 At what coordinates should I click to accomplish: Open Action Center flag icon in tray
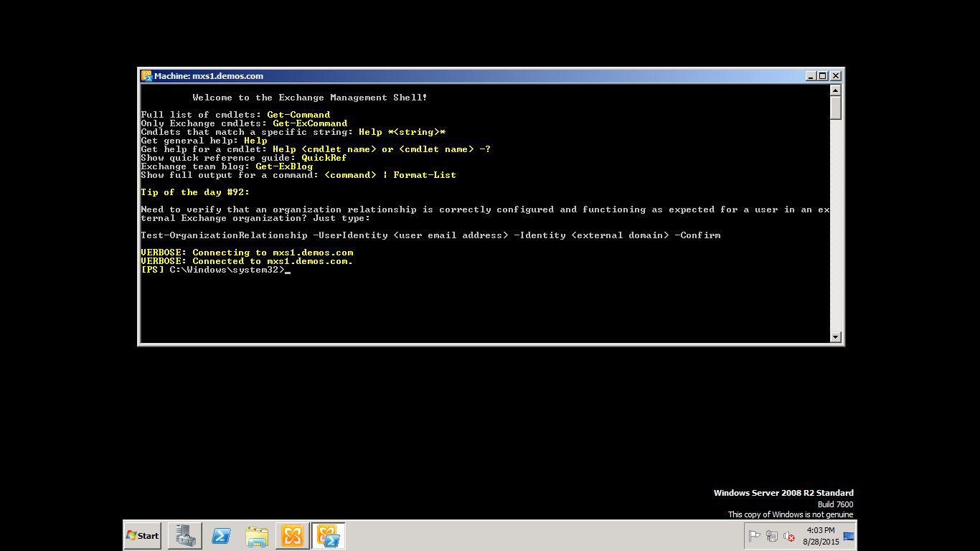click(x=755, y=536)
